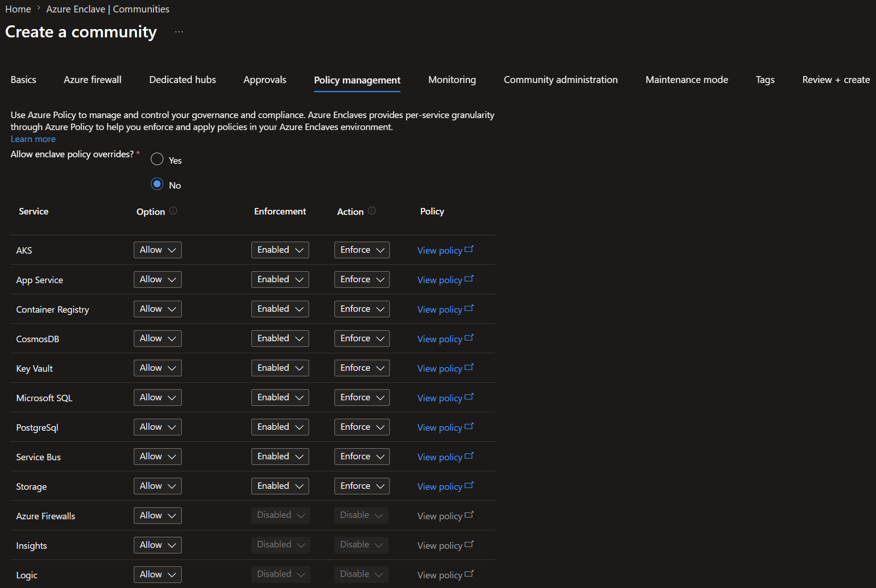Click the Key Vault service name
876x588 pixels.
coord(35,368)
